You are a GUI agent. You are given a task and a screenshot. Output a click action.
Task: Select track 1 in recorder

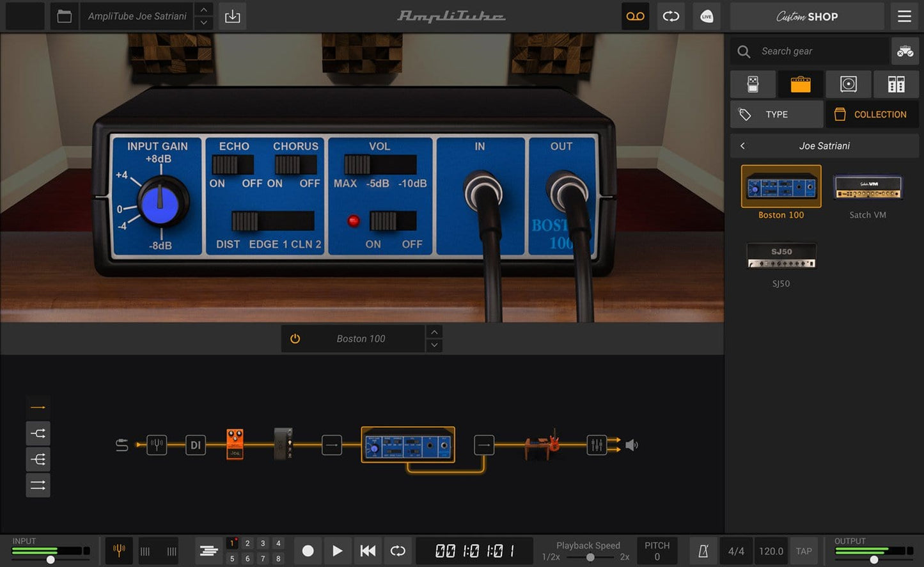tap(232, 543)
